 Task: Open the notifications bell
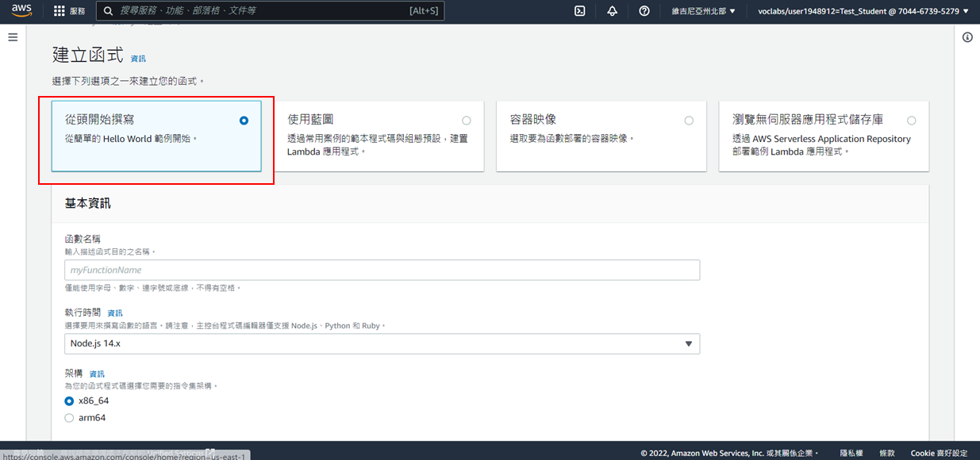[612, 11]
